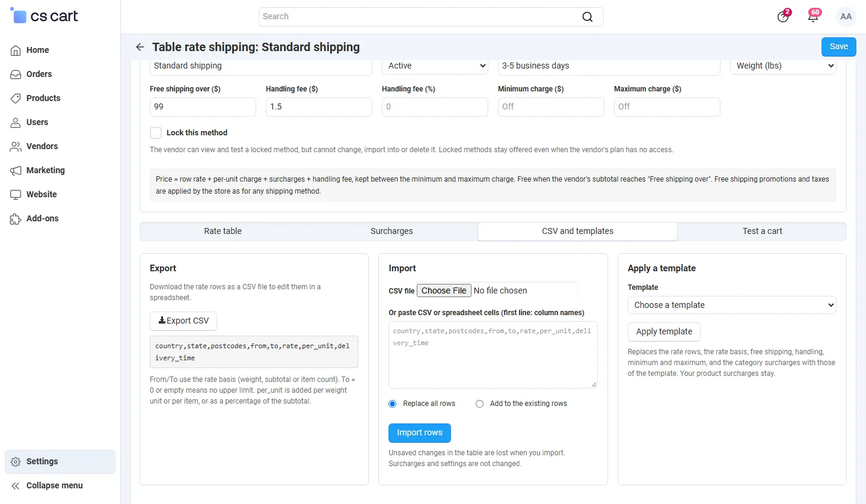Click the paste CSV text area

493,355
